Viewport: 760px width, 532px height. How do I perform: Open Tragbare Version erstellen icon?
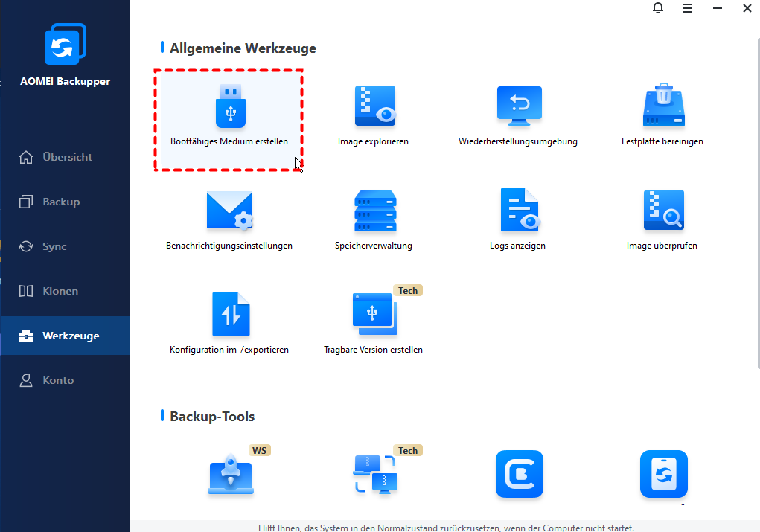pos(375,314)
